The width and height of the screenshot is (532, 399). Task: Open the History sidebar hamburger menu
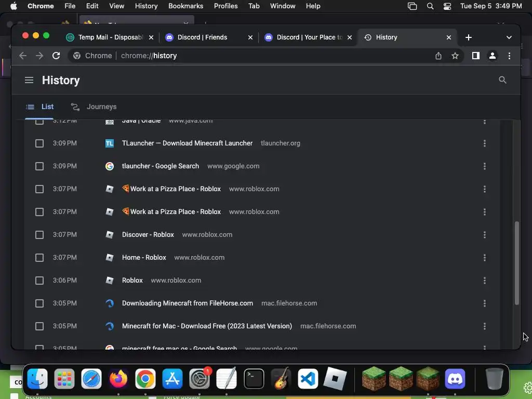click(x=29, y=80)
